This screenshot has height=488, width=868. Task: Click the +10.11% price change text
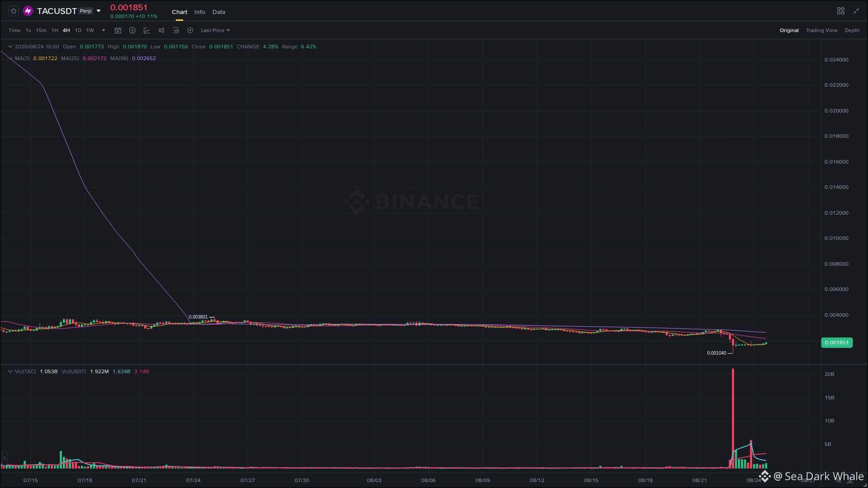(x=146, y=16)
